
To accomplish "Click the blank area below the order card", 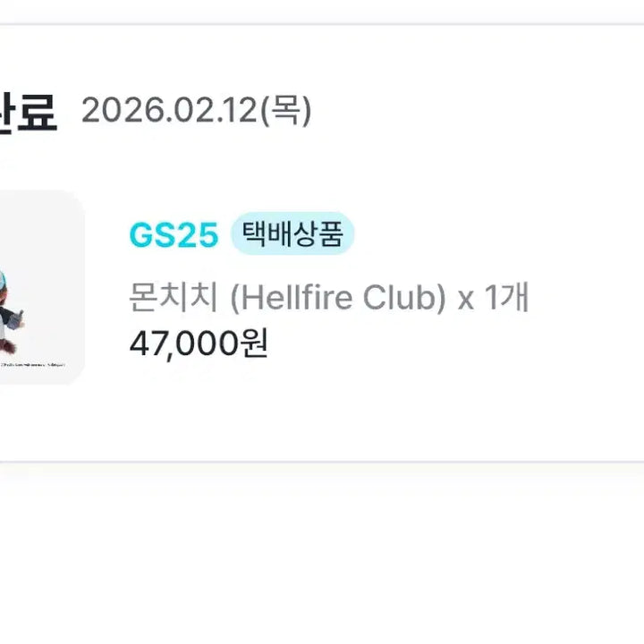I will click(322, 555).
